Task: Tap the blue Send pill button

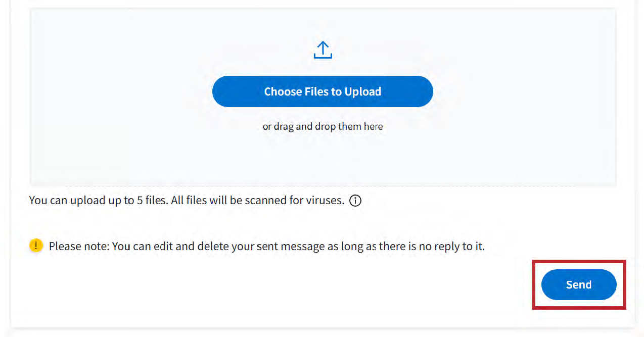Action: pos(578,284)
